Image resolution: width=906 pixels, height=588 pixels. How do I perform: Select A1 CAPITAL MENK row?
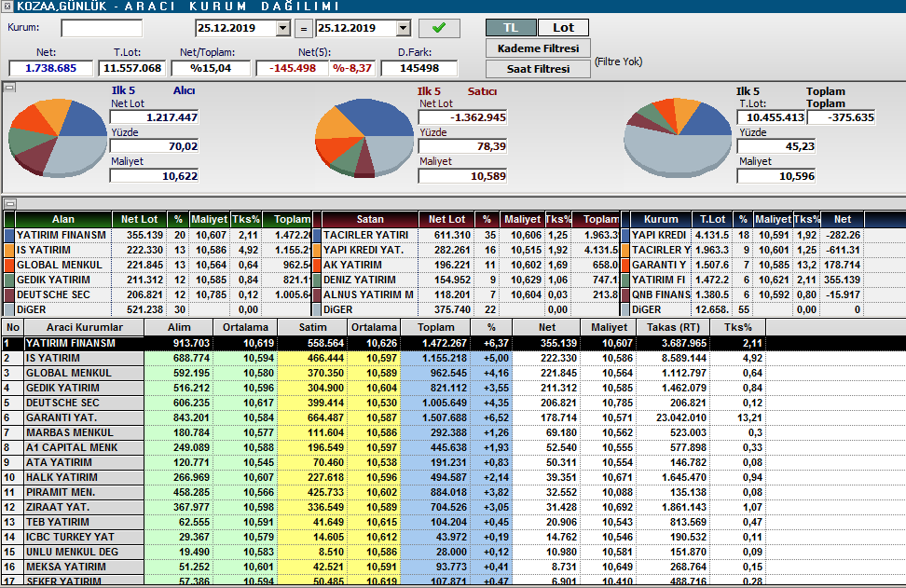tap(453, 447)
